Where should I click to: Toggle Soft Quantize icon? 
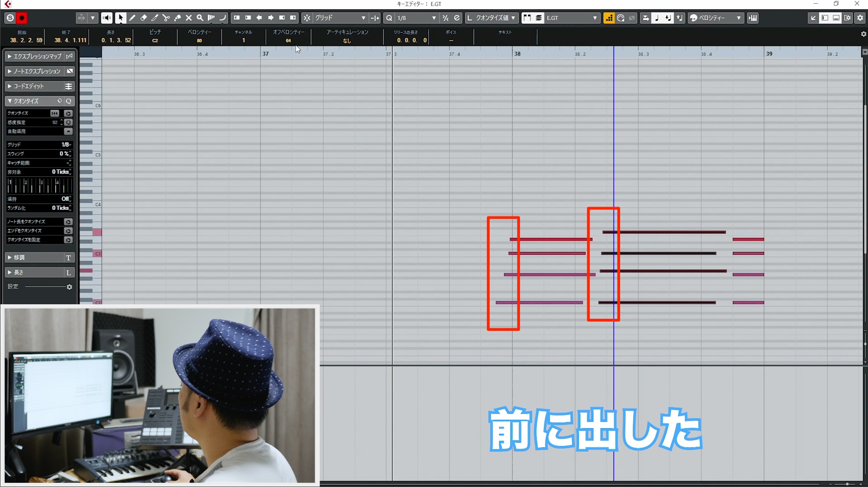446,18
